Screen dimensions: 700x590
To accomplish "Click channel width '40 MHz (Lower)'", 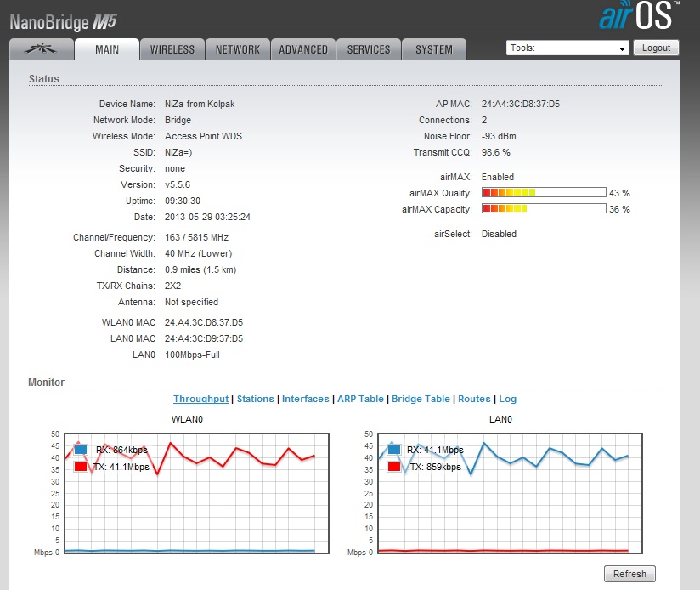I will pos(198,253).
